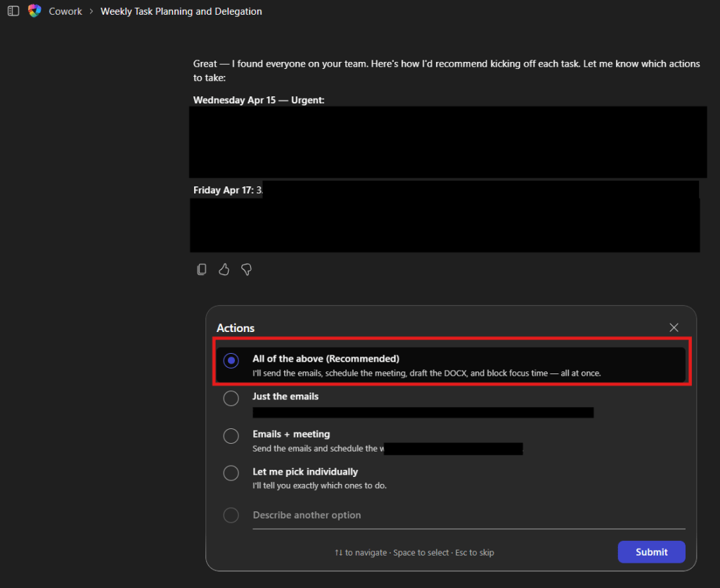720x588 pixels.
Task: Click 'I'll tell you exactly which ones' description
Action: 319,485
